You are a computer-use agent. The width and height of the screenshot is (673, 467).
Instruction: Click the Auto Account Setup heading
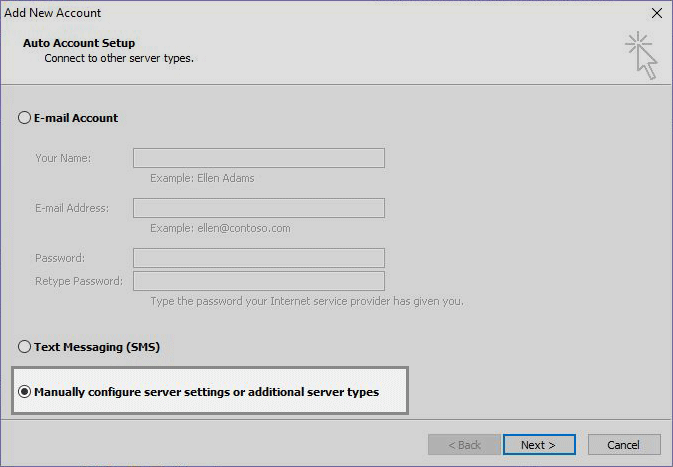point(79,44)
